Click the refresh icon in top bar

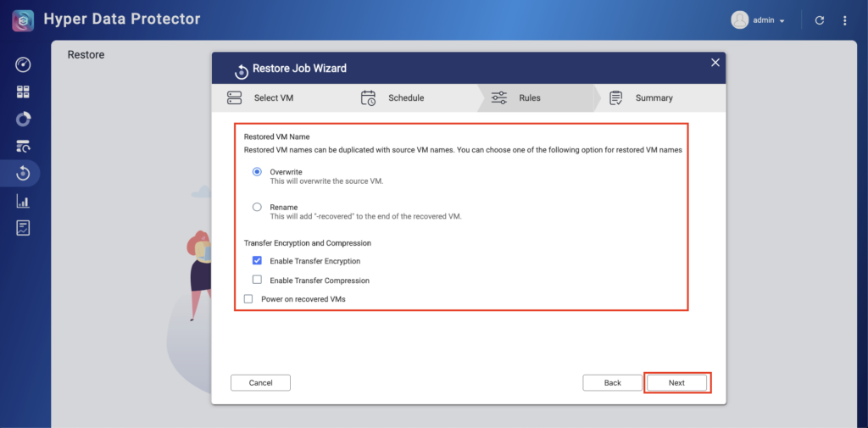[820, 20]
